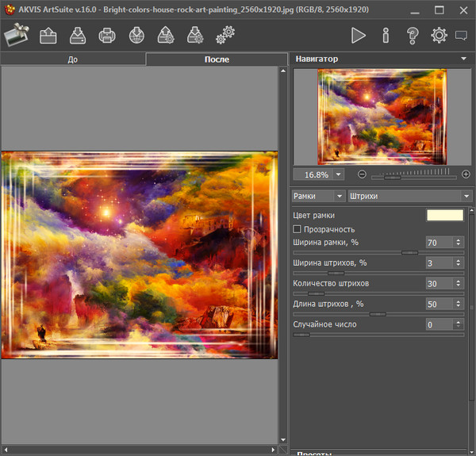Switch to the После tab
Image resolution: width=476 pixels, height=456 pixels.
(217, 59)
